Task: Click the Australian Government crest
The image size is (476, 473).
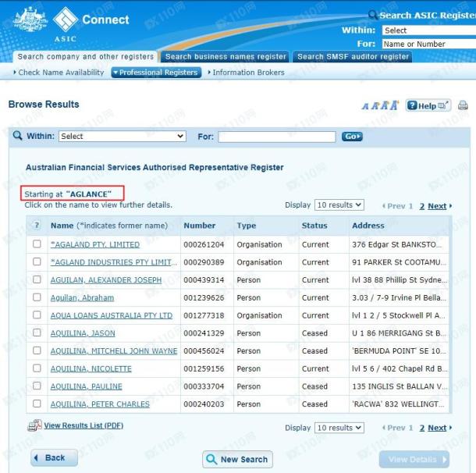Action: (30, 20)
